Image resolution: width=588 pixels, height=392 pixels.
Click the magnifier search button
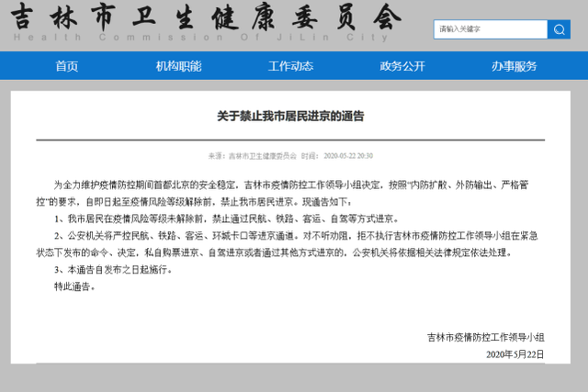coord(559,29)
